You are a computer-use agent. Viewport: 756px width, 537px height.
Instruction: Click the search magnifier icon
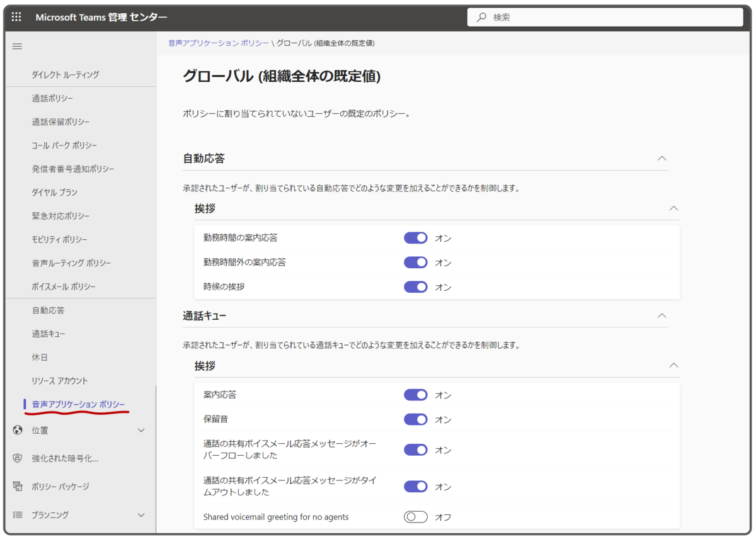tap(481, 18)
